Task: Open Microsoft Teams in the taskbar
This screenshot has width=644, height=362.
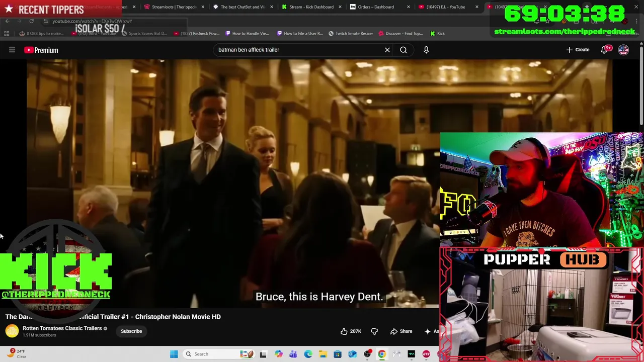Action: click(293, 354)
